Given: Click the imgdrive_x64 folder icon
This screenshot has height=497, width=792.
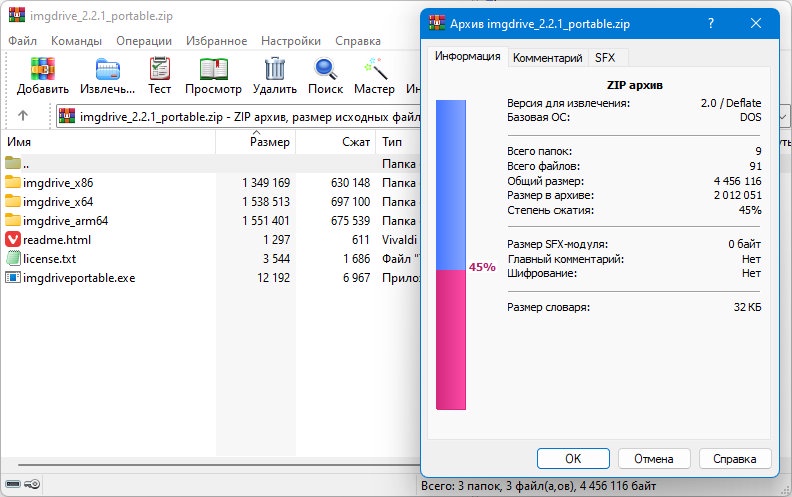Looking at the screenshot, I should coord(13,201).
